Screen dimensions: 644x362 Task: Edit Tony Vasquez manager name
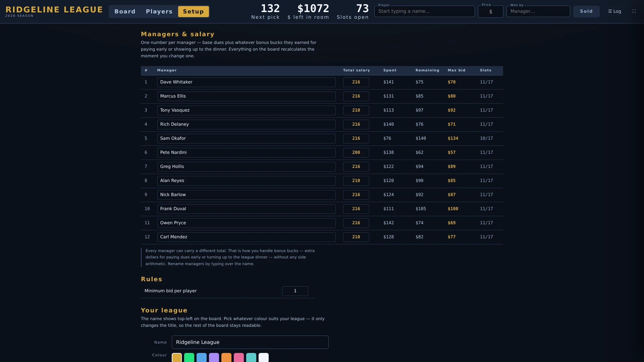246,110
